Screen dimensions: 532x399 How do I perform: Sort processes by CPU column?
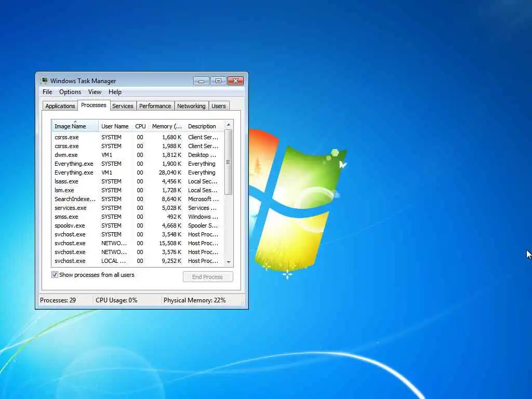tap(140, 126)
